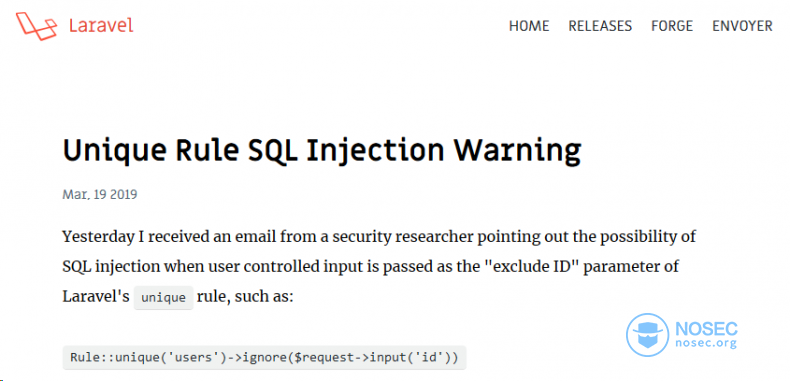The image size is (790, 381).
Task: Open the HOME navigation item
Action: pyautogui.click(x=529, y=26)
